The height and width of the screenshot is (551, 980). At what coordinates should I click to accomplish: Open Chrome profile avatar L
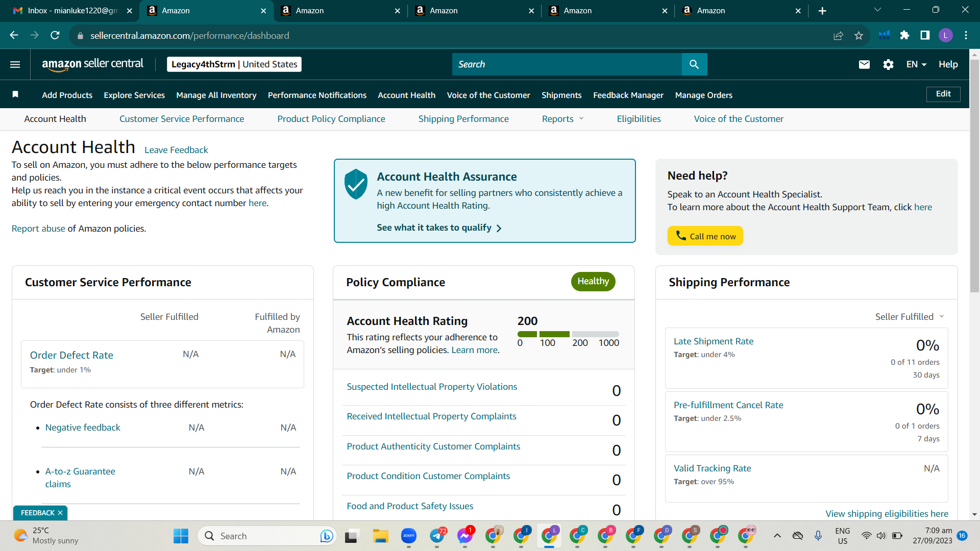(945, 35)
